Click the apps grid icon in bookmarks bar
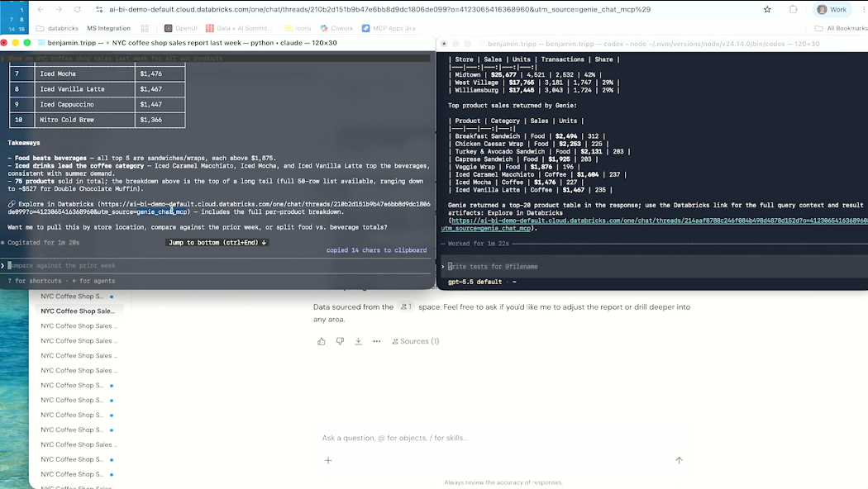The image size is (868, 489). coord(145,28)
